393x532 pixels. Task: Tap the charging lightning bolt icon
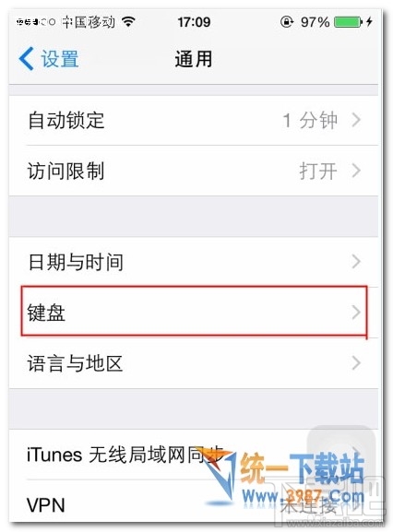point(370,22)
